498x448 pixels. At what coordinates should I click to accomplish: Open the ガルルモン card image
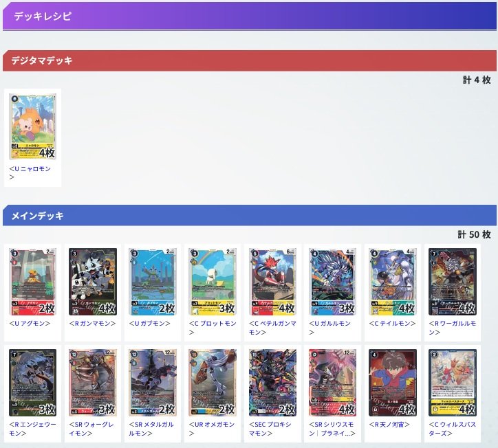pos(332,282)
